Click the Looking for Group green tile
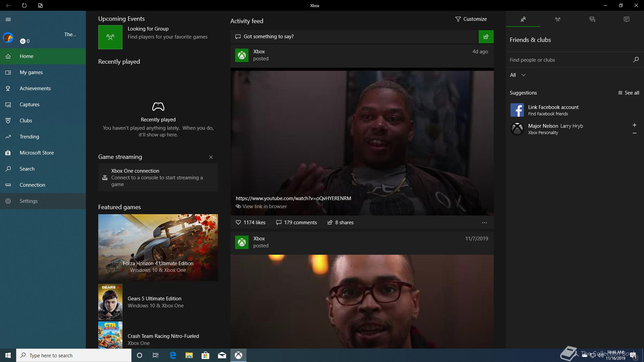This screenshot has width=644, height=362. click(110, 37)
